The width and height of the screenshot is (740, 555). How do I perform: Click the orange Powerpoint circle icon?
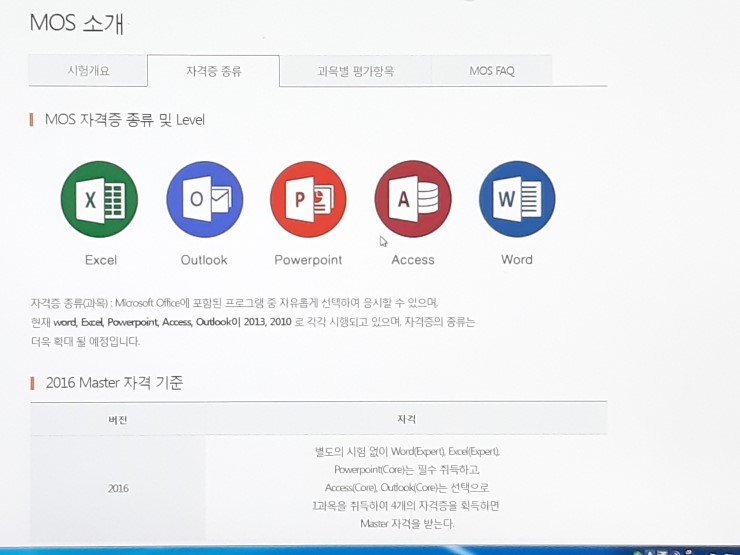pyautogui.click(x=308, y=199)
